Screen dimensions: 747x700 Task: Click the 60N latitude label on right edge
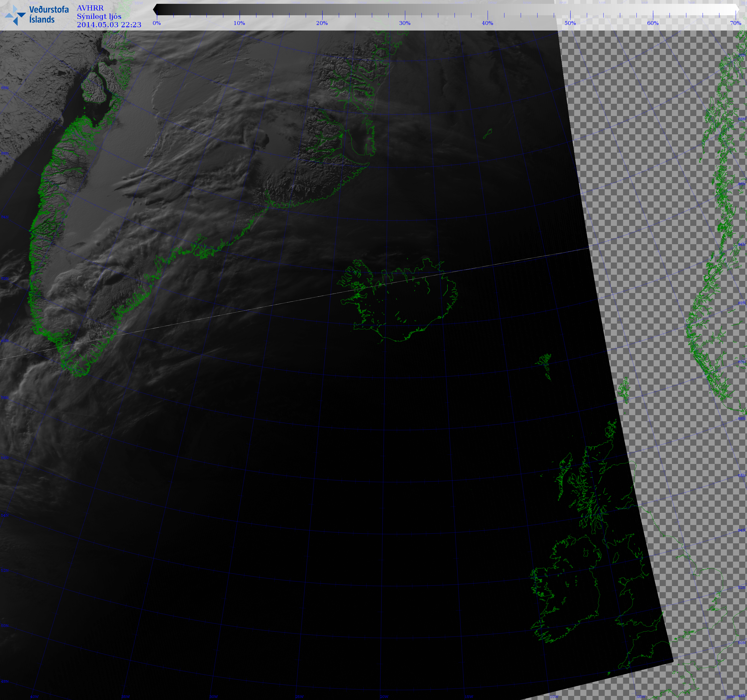(x=741, y=362)
